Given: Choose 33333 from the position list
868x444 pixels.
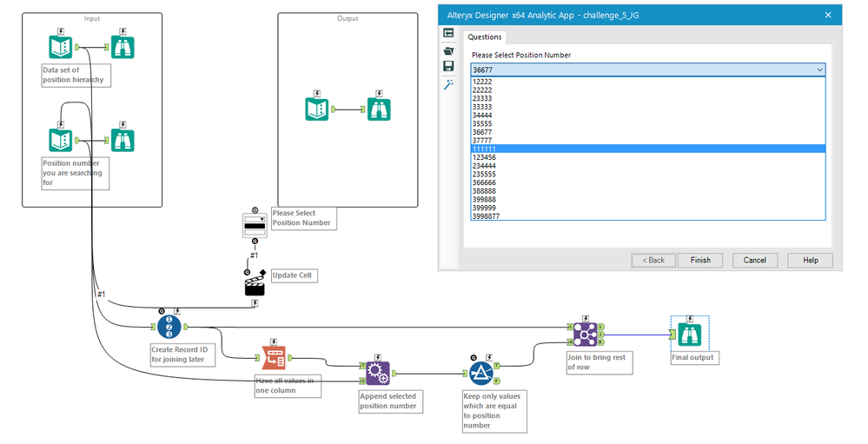Looking at the screenshot, I should coord(648,107).
